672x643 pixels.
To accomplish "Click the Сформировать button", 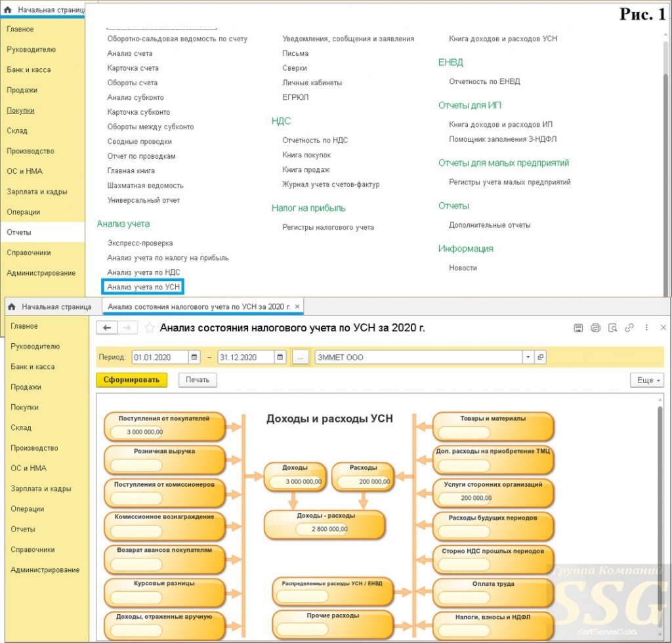I will pyautogui.click(x=131, y=379).
